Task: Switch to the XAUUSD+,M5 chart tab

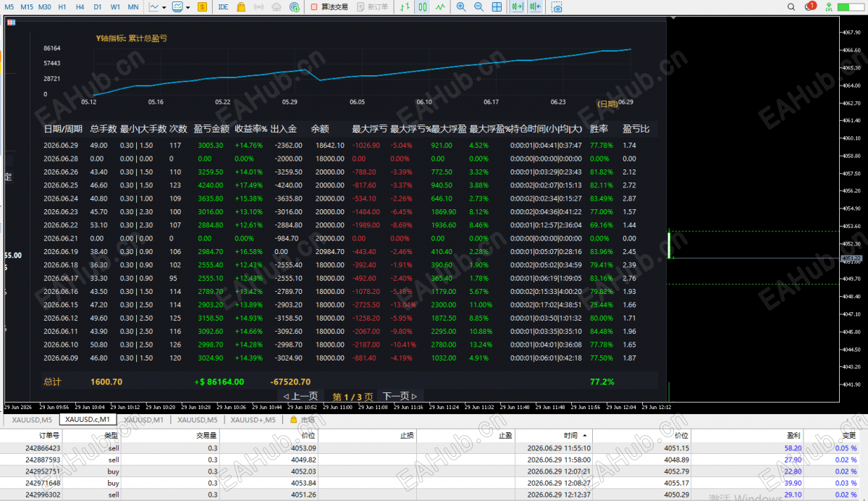Action: point(253,420)
